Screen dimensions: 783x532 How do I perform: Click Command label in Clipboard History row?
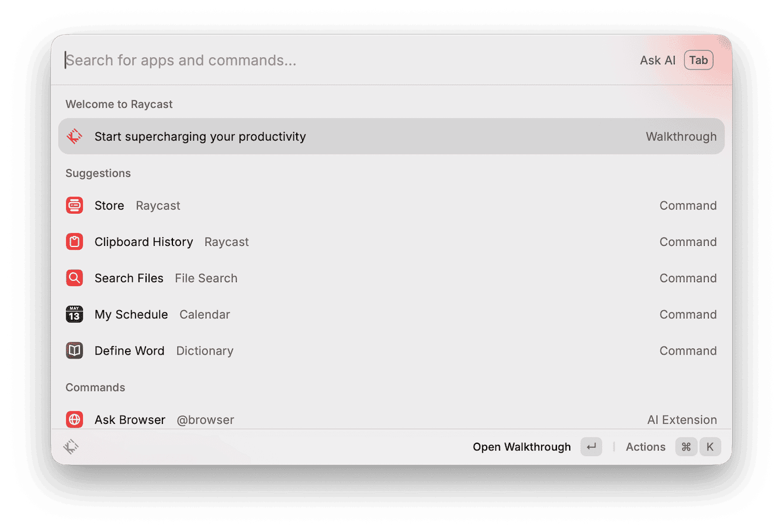pyautogui.click(x=688, y=242)
